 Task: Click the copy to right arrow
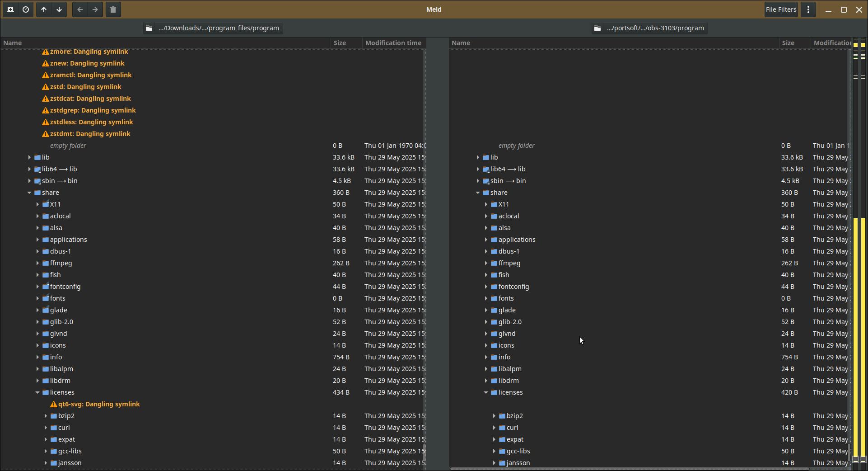tap(95, 9)
